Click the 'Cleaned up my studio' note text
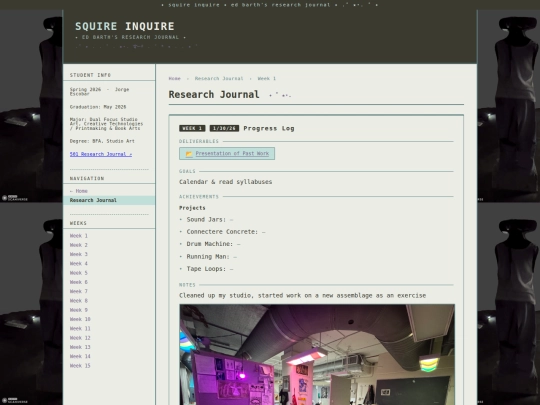The width and height of the screenshot is (540, 405). coord(303,295)
